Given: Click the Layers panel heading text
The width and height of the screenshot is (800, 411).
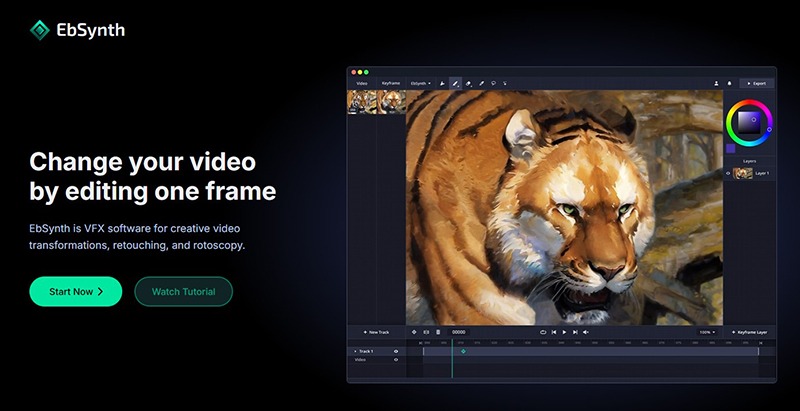Looking at the screenshot, I should click(749, 161).
